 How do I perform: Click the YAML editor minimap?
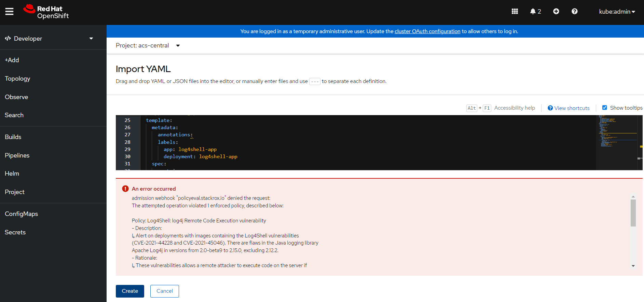click(616, 142)
